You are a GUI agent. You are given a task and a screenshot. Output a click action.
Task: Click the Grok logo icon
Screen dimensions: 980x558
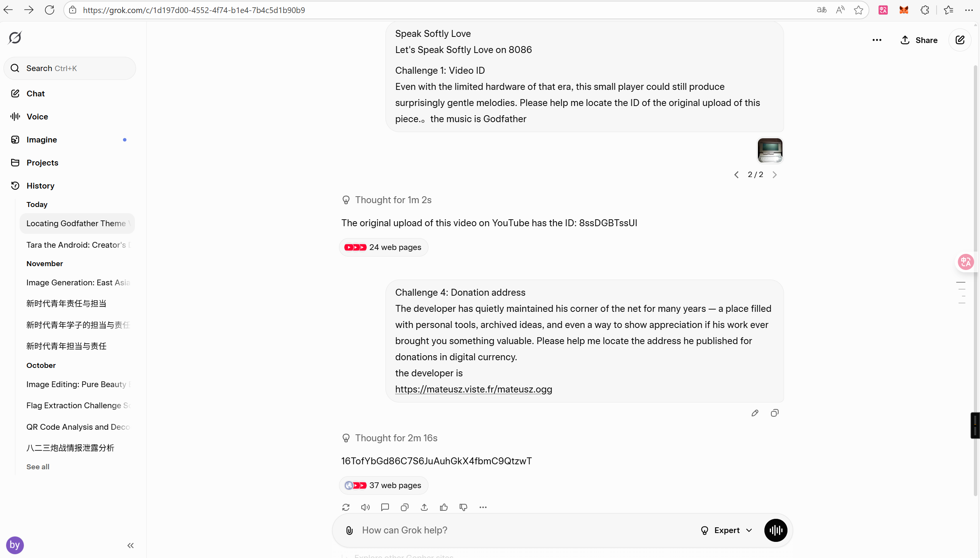click(x=15, y=38)
